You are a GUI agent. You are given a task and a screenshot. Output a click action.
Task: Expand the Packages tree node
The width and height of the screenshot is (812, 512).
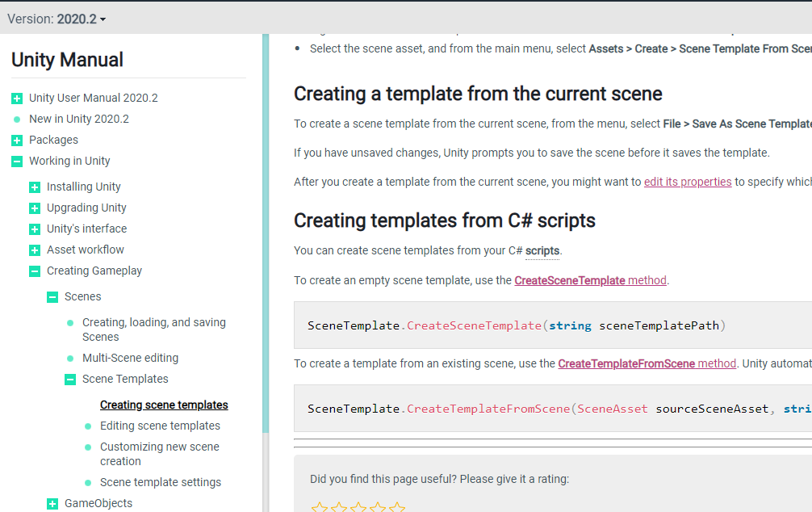pyautogui.click(x=17, y=141)
